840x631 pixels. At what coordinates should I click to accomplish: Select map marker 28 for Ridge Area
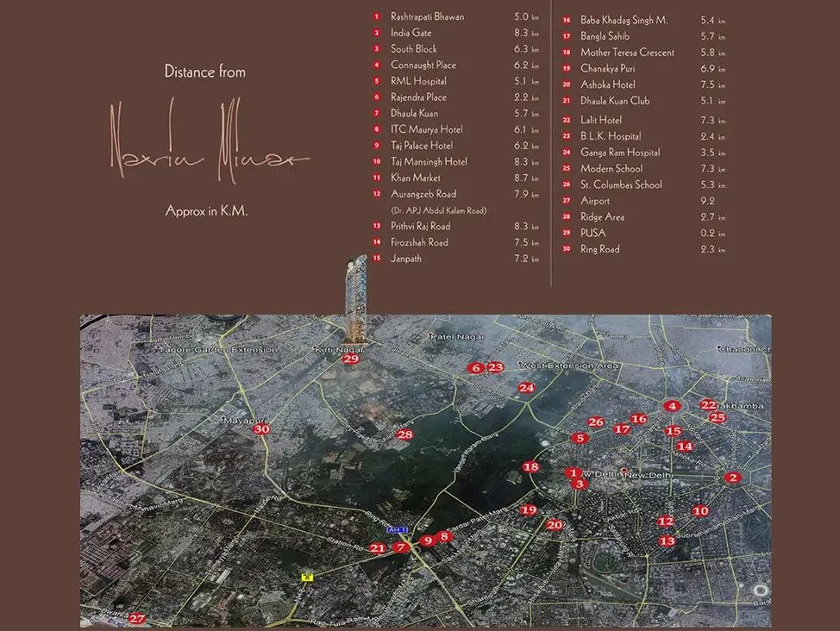click(405, 434)
